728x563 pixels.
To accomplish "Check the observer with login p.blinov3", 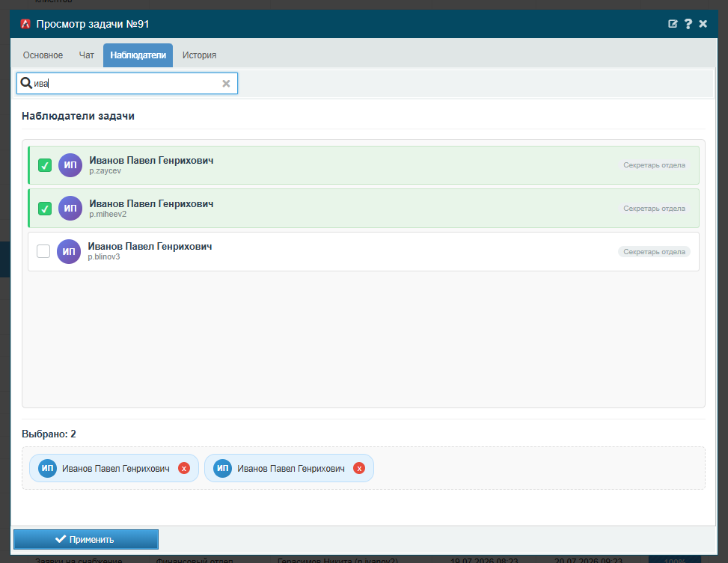I will click(x=43, y=251).
